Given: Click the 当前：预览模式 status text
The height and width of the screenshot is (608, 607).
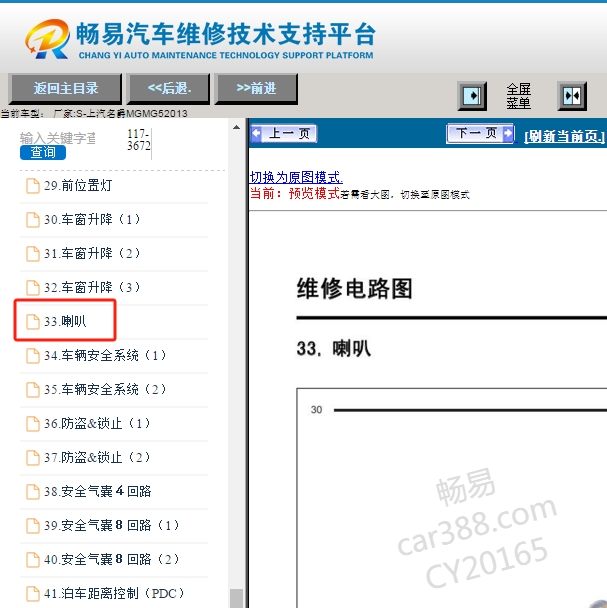Looking at the screenshot, I should (295, 193).
